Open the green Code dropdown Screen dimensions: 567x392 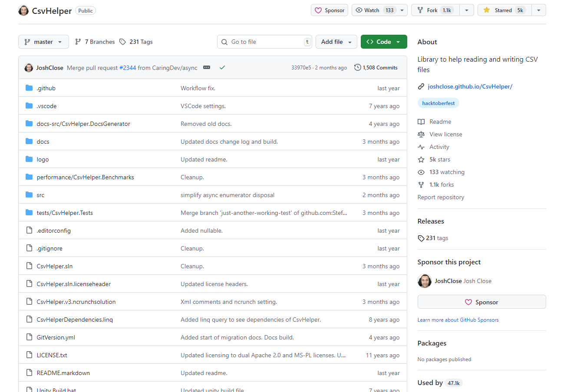(x=383, y=42)
